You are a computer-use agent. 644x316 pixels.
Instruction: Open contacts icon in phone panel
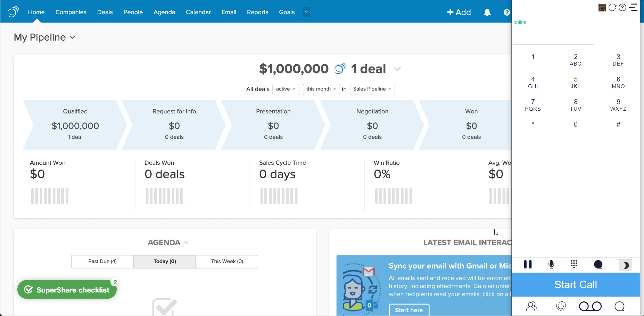coord(531,306)
